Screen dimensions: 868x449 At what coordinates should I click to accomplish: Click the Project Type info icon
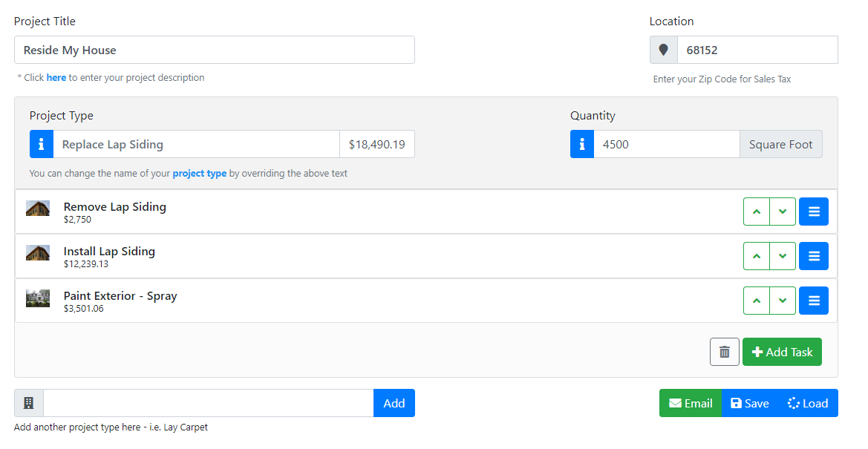[42, 145]
